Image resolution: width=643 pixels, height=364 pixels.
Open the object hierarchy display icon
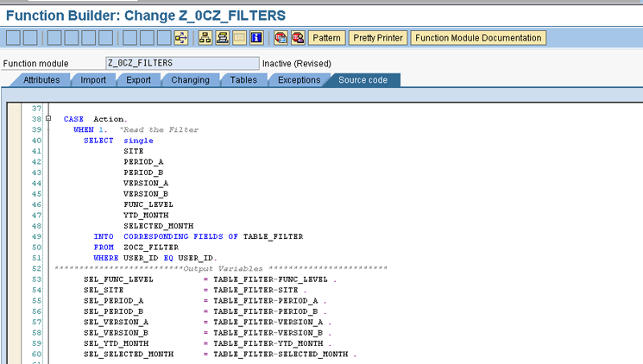coord(205,38)
